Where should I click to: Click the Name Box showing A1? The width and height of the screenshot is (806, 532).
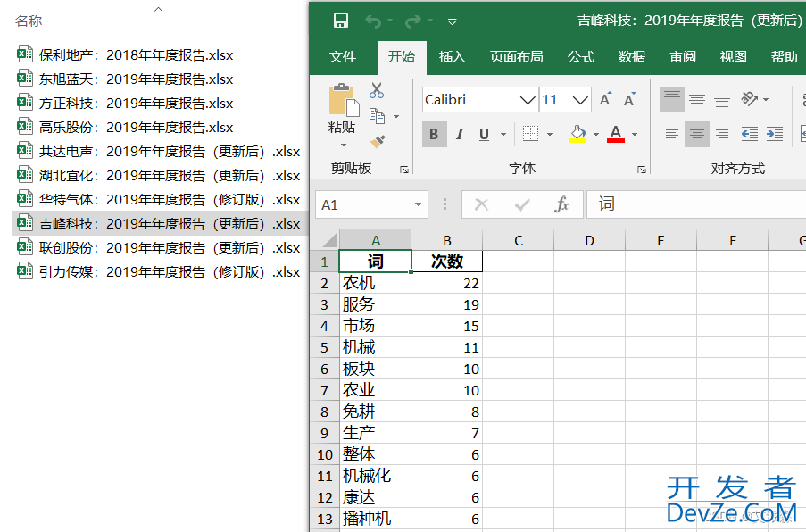coord(363,204)
